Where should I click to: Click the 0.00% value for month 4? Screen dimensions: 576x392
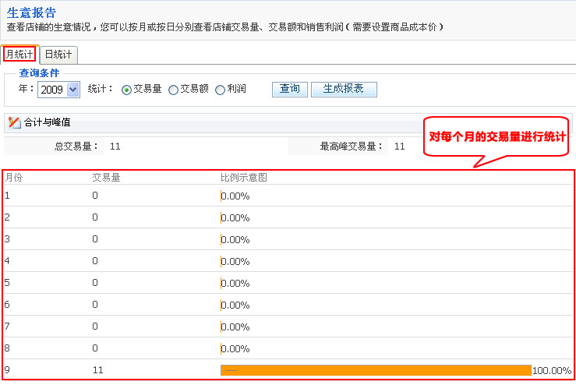click(x=235, y=262)
